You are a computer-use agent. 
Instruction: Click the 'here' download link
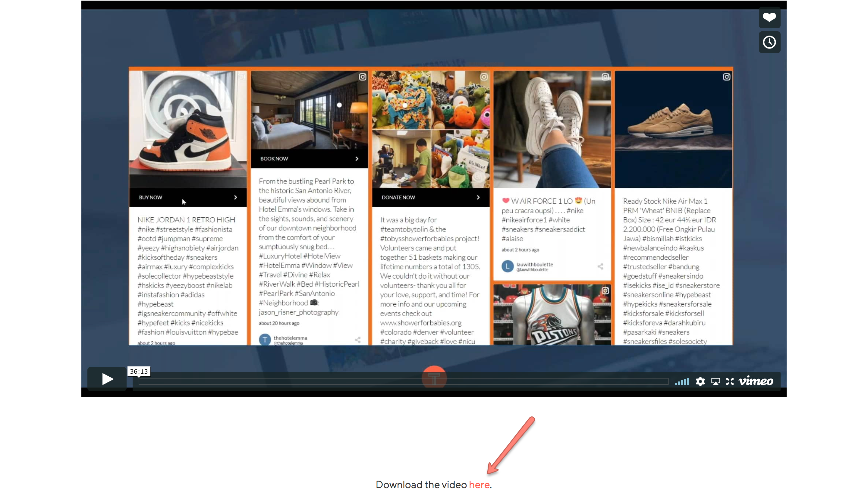coord(479,485)
